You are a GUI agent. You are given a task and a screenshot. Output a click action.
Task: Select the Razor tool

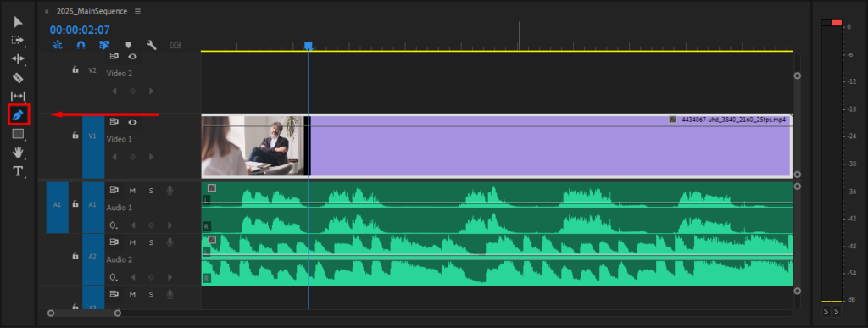coord(19,77)
